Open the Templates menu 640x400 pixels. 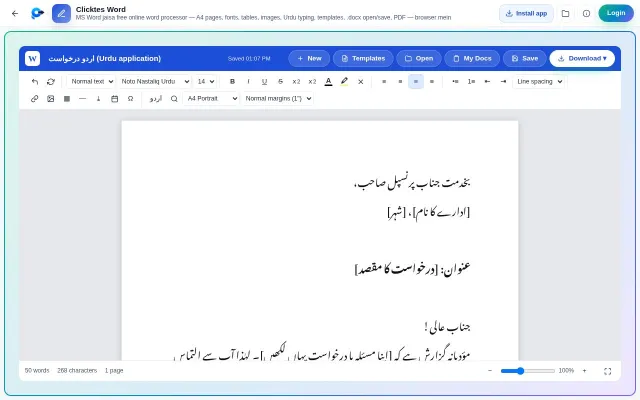click(x=363, y=58)
